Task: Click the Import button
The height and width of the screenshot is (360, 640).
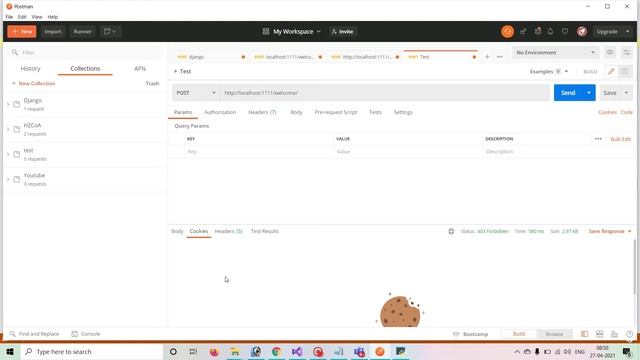Action: tap(53, 31)
